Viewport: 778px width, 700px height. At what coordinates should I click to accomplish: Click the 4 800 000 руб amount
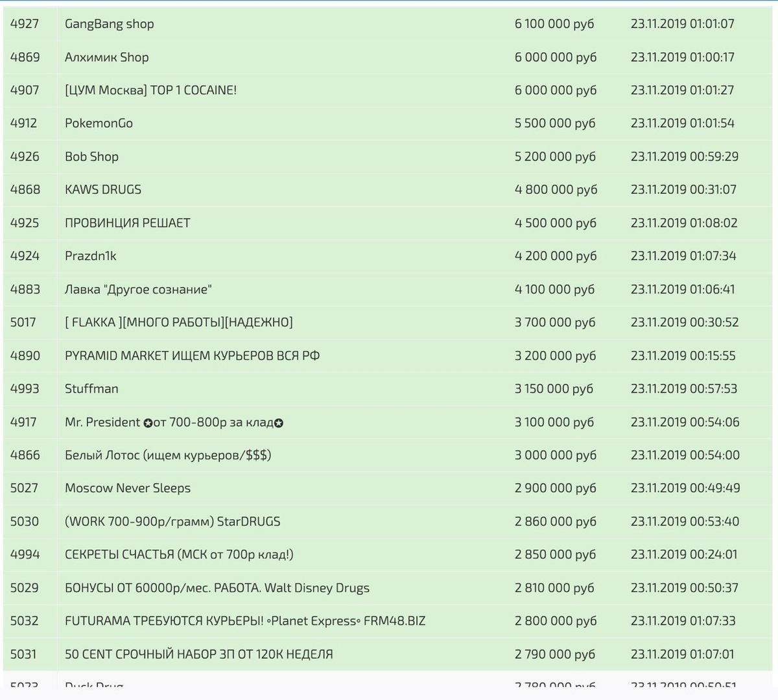click(x=556, y=189)
